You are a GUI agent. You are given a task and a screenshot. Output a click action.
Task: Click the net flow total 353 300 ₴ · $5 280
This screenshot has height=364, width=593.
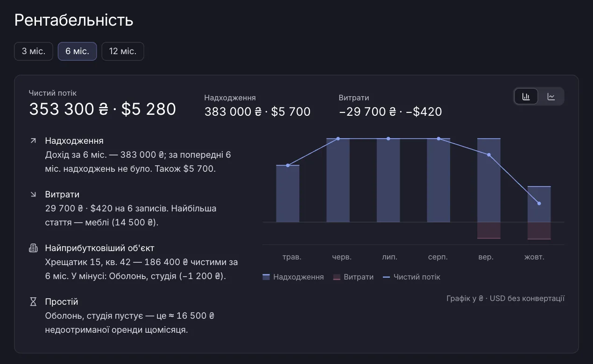(103, 109)
